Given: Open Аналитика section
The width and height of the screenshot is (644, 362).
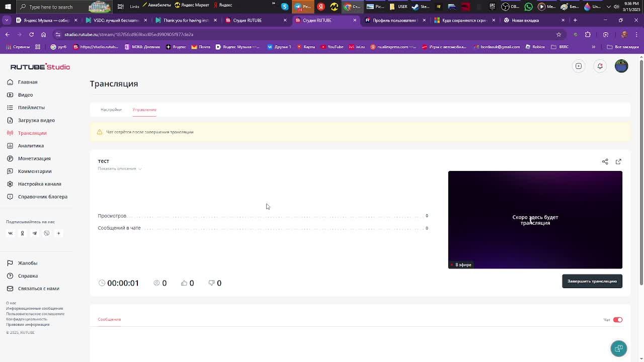Looking at the screenshot, I should click(31, 146).
